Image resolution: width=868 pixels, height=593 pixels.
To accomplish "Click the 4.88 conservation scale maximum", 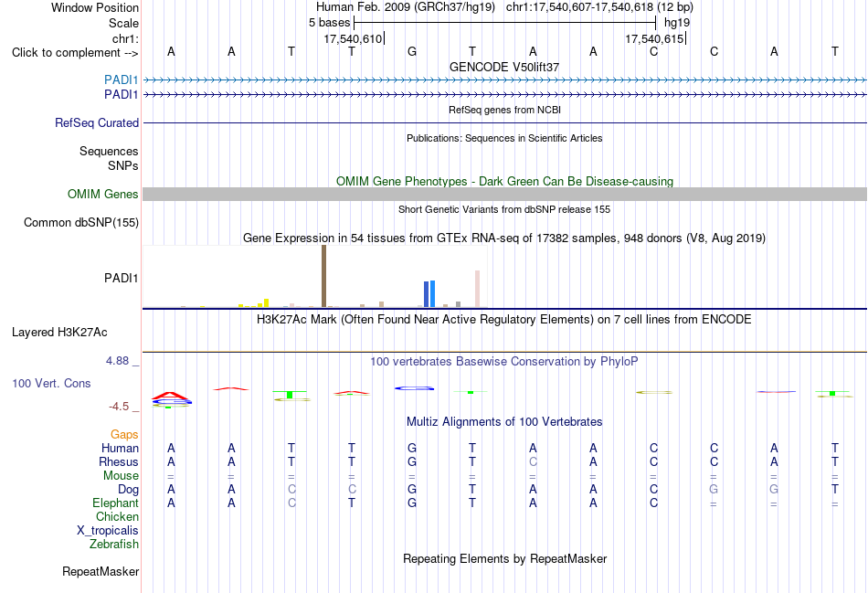I will pyautogui.click(x=117, y=361).
